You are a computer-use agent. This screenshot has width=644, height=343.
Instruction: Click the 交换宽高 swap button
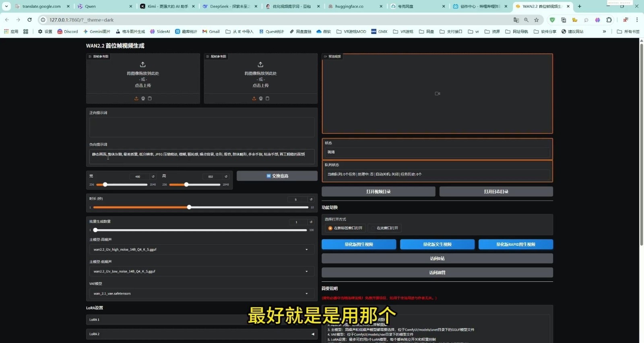[277, 176]
